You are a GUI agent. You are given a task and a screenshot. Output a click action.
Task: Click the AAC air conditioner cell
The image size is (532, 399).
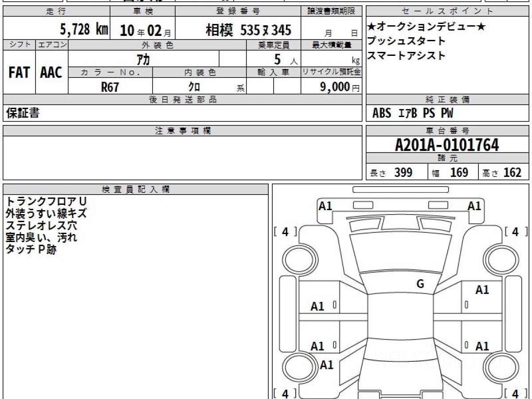51,73
